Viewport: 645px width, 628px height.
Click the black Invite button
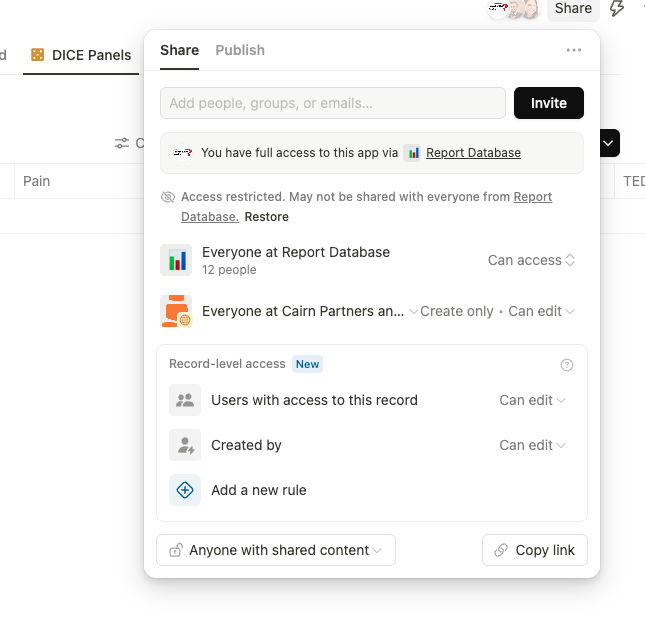(549, 103)
